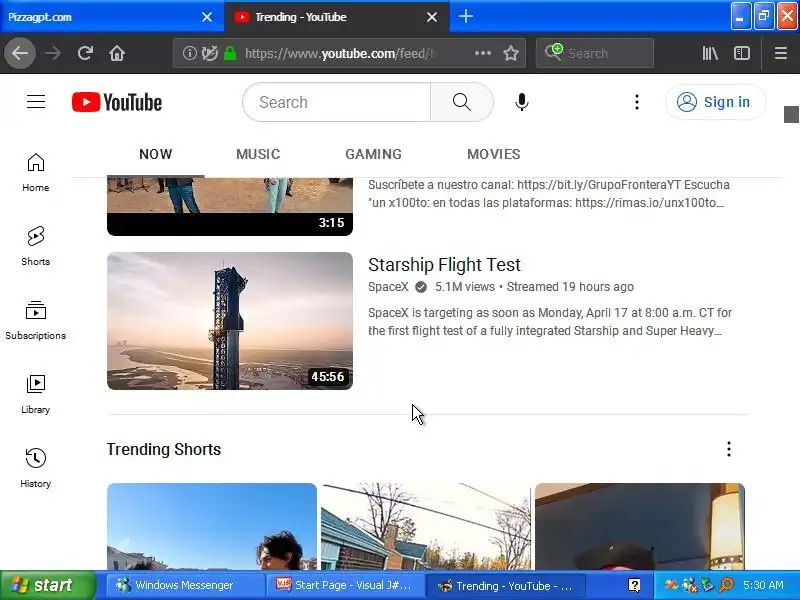Click the page scrollbar thumb
The width and height of the screenshot is (800, 600).
coord(791,114)
